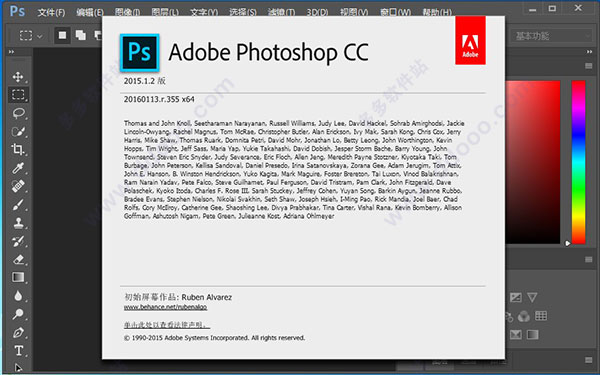Open the 文件(F) menu

[51, 13]
